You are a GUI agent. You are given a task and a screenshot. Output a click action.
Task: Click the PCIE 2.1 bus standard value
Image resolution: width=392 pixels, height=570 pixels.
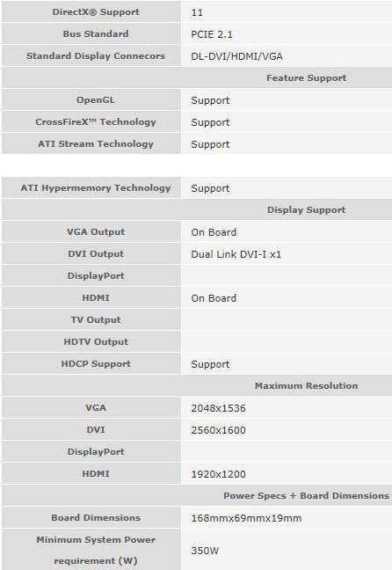tap(212, 34)
